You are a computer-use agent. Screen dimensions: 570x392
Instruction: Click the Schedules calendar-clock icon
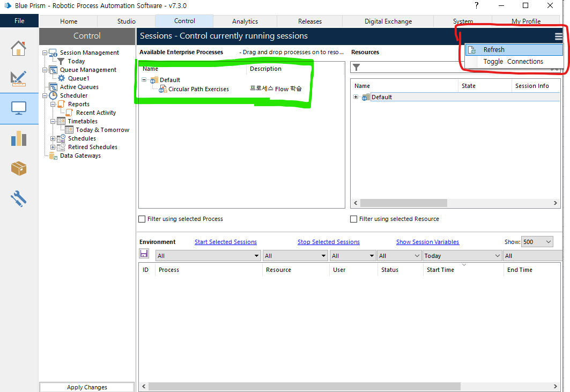[x=61, y=138]
